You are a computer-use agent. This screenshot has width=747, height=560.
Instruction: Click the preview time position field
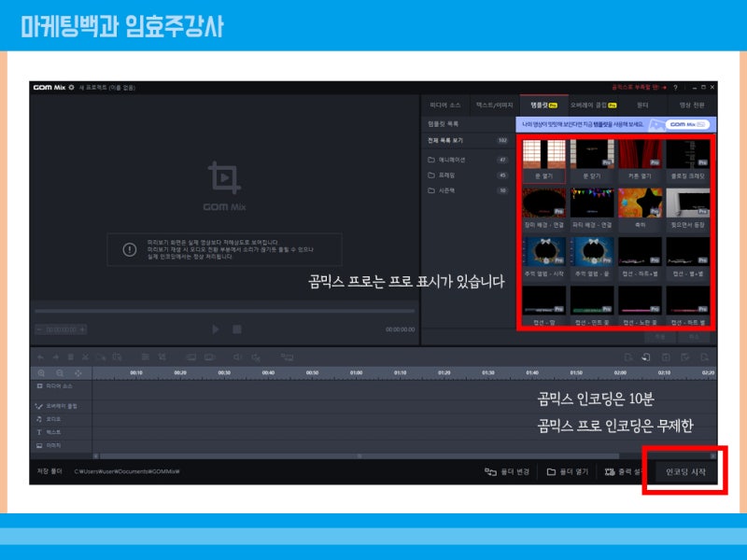pyautogui.click(x=61, y=329)
